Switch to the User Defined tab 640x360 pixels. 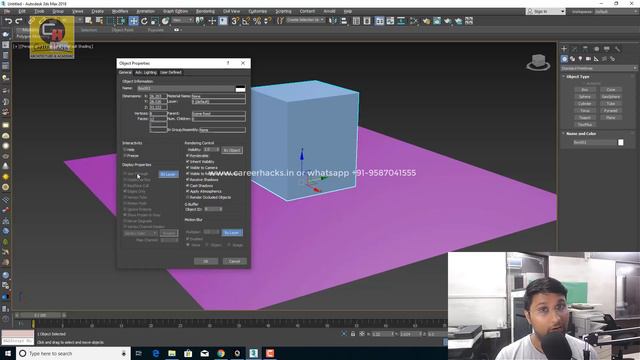[171, 72]
